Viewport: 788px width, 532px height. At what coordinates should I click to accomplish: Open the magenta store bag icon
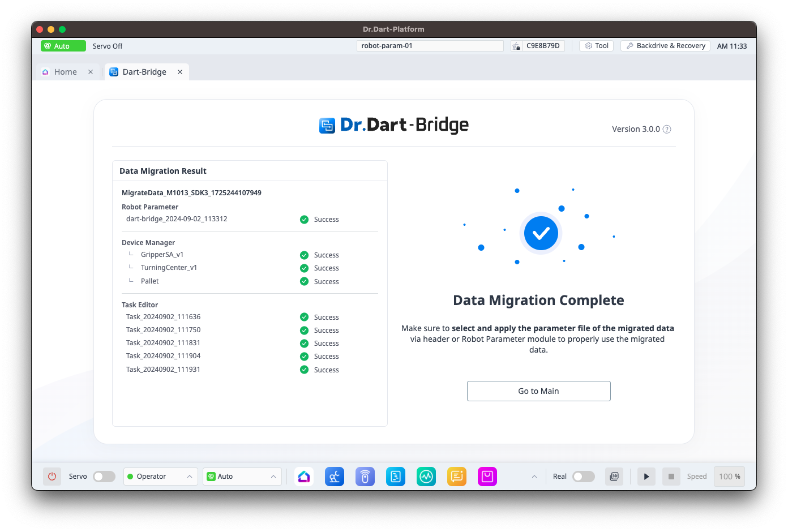(487, 477)
